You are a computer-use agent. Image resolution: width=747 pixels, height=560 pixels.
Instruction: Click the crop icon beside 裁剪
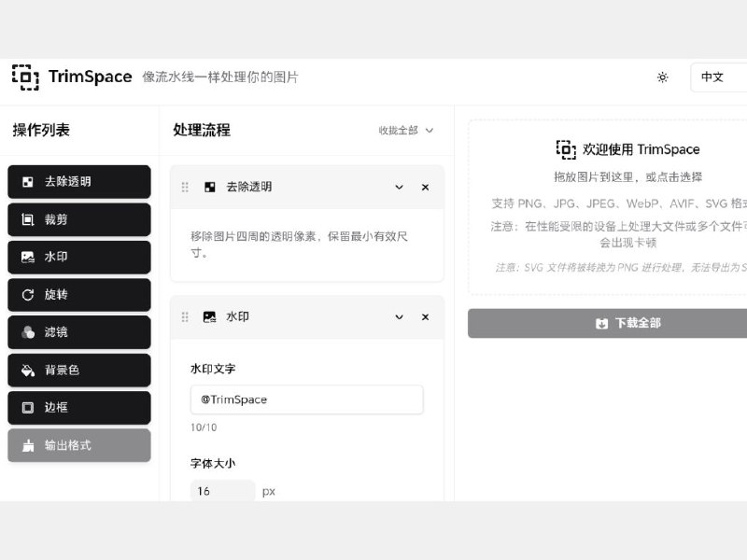click(28, 219)
